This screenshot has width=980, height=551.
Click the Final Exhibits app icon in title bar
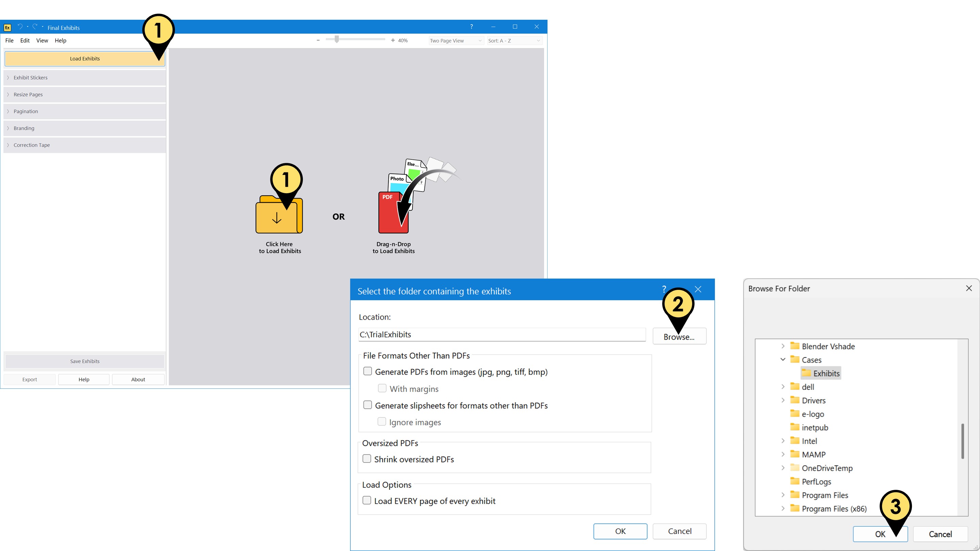(7, 27)
